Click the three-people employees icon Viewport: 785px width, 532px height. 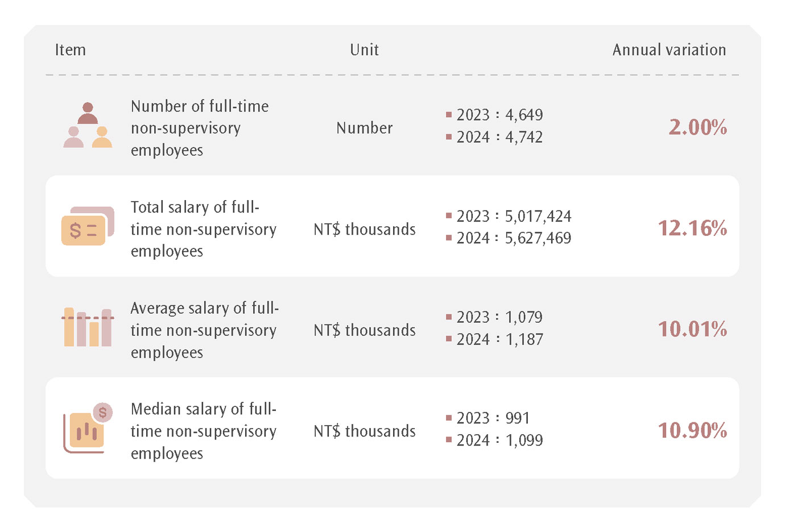pyautogui.click(x=88, y=126)
